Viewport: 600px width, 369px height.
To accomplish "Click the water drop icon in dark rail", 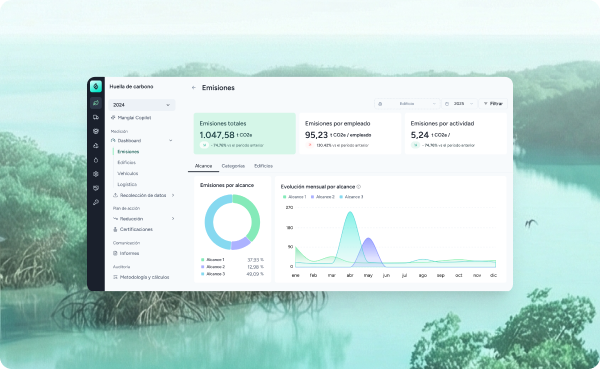I will coord(96,160).
